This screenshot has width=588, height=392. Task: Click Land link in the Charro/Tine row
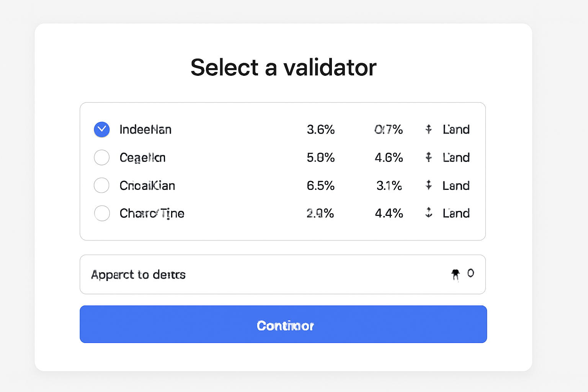coord(456,213)
